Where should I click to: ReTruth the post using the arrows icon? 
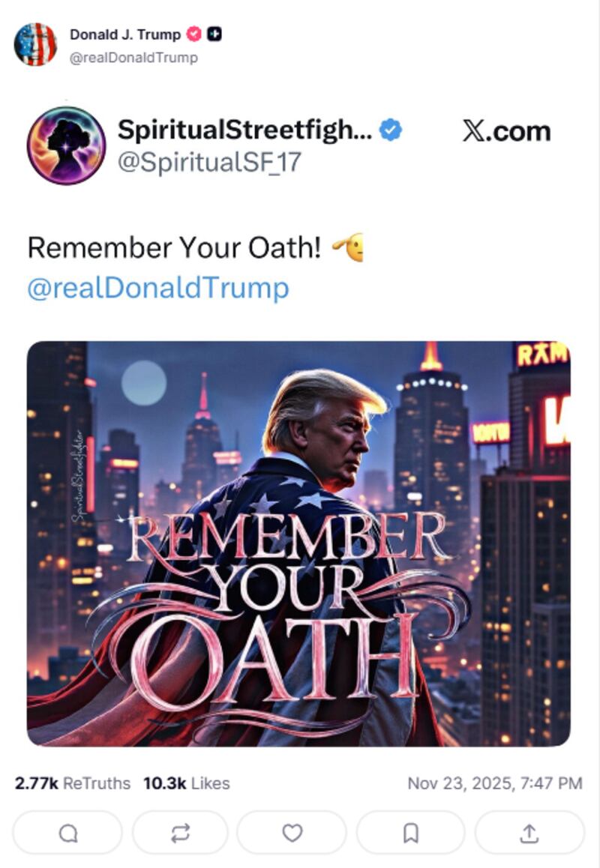coord(179,832)
